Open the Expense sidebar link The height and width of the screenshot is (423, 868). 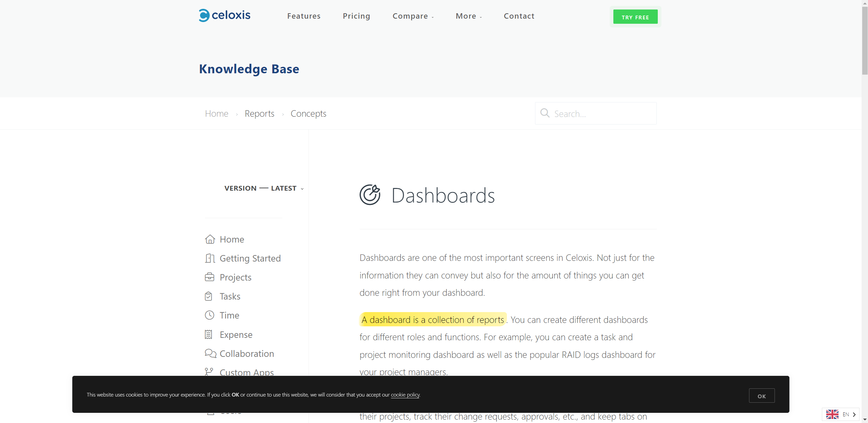[x=236, y=334]
